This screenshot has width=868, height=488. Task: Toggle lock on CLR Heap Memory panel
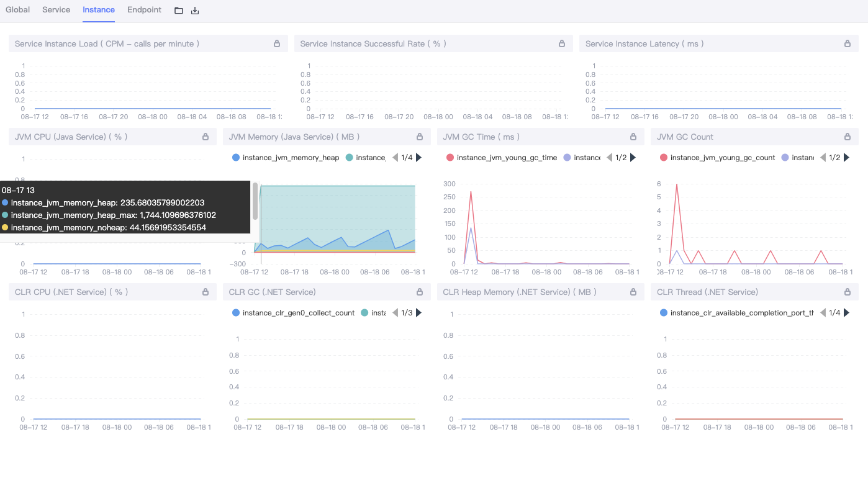633,292
